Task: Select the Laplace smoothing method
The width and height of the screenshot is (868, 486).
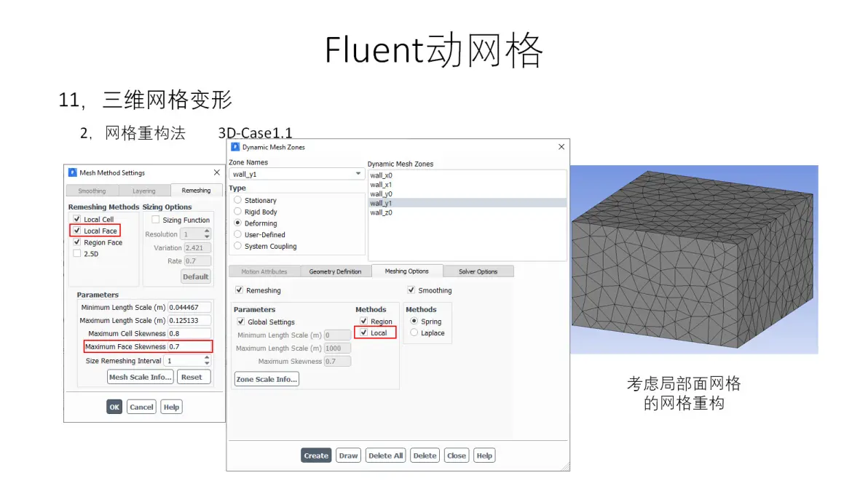Action: click(414, 332)
